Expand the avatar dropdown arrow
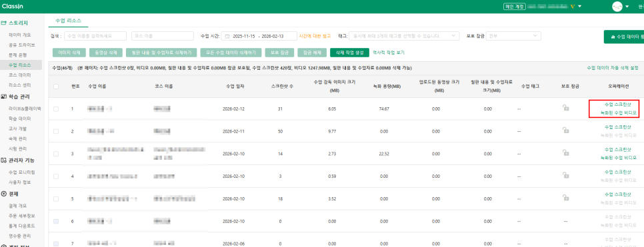The image size is (644, 247). (x=627, y=7)
